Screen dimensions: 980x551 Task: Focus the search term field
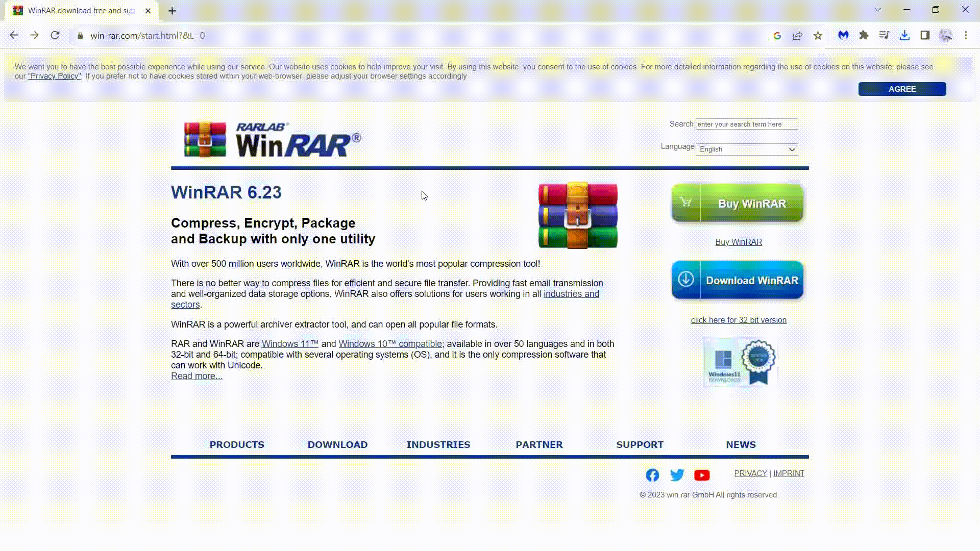(x=747, y=124)
